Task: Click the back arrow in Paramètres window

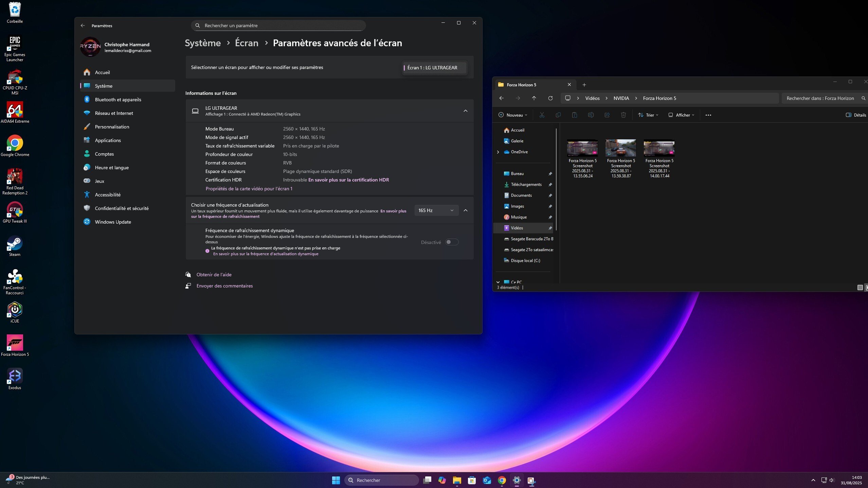Action: (83, 25)
